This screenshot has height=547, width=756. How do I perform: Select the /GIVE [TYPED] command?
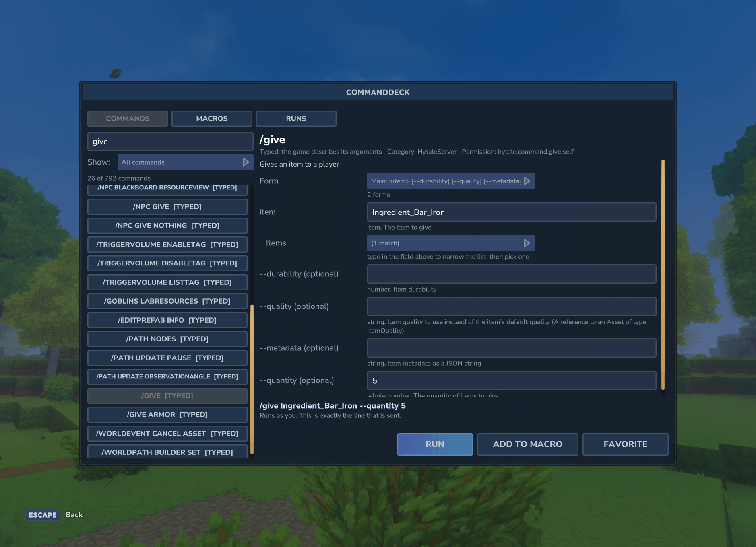click(x=167, y=396)
